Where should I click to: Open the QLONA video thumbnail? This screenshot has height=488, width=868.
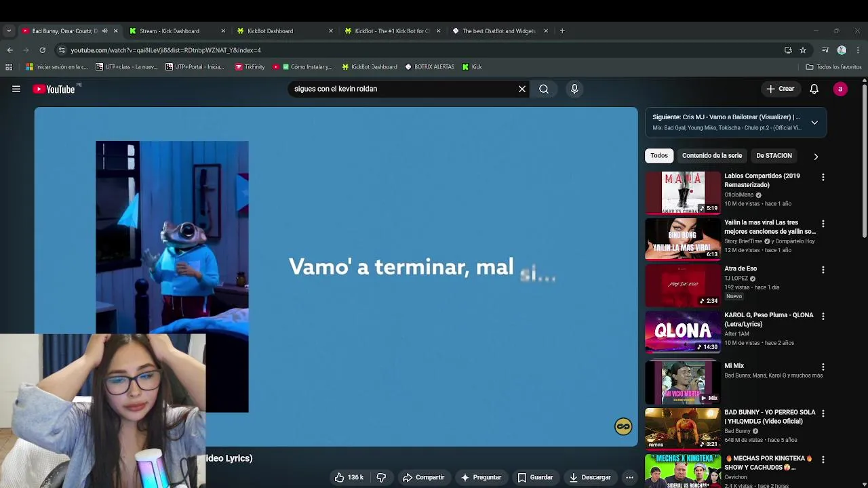pos(683,331)
